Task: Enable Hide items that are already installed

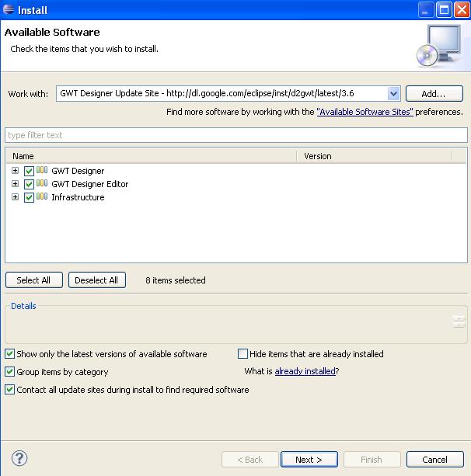Action: click(242, 353)
